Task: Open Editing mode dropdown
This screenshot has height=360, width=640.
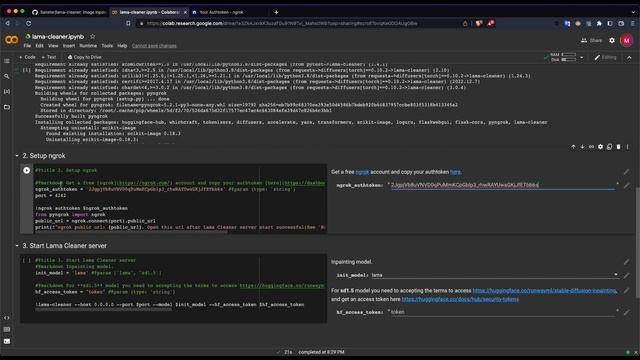Action: 606,58
